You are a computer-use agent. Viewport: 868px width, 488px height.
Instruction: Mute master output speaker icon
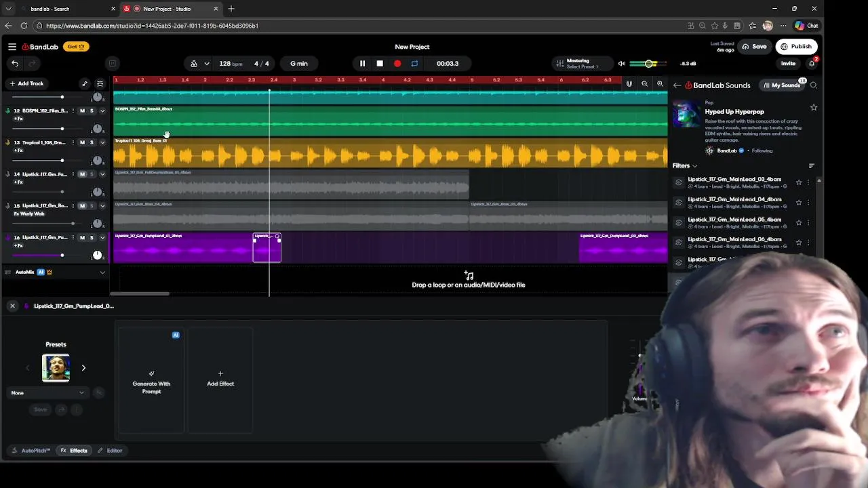(x=621, y=64)
